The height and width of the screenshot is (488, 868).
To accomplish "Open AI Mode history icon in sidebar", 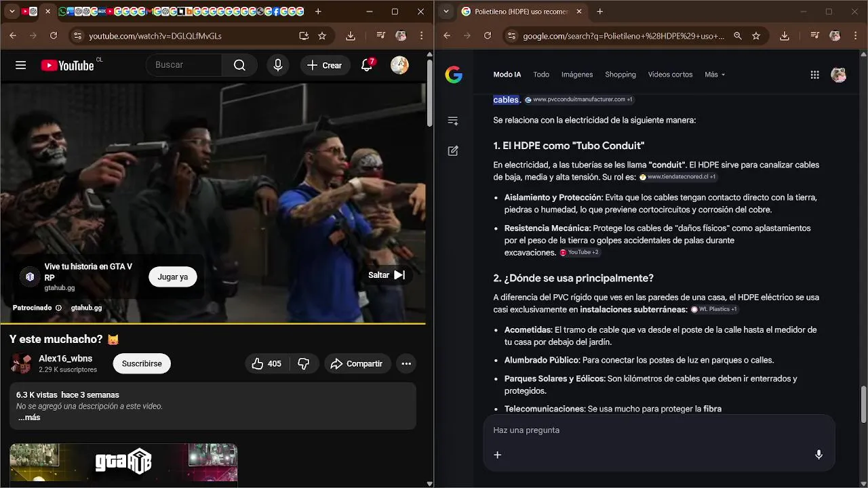I will pos(453,121).
